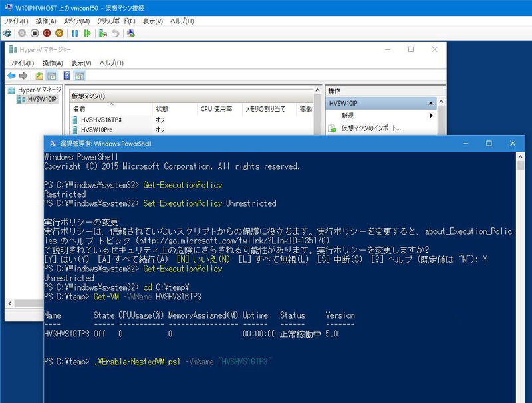Open ヘルプ(H) menu in VM connection window

click(182, 21)
